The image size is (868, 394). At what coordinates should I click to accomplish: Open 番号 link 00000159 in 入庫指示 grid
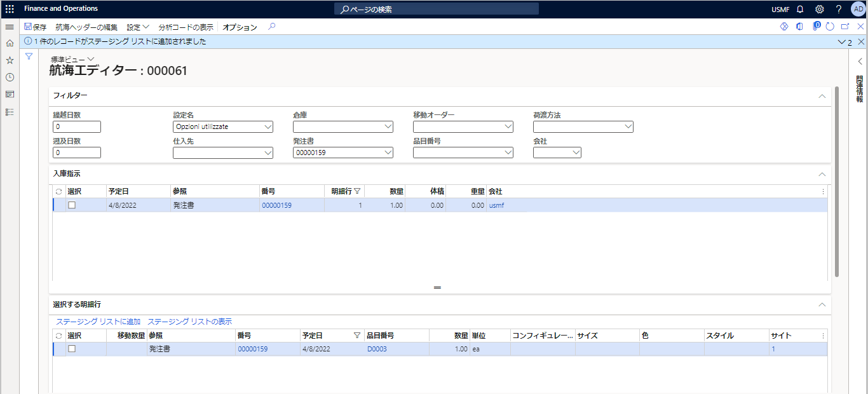pos(277,205)
